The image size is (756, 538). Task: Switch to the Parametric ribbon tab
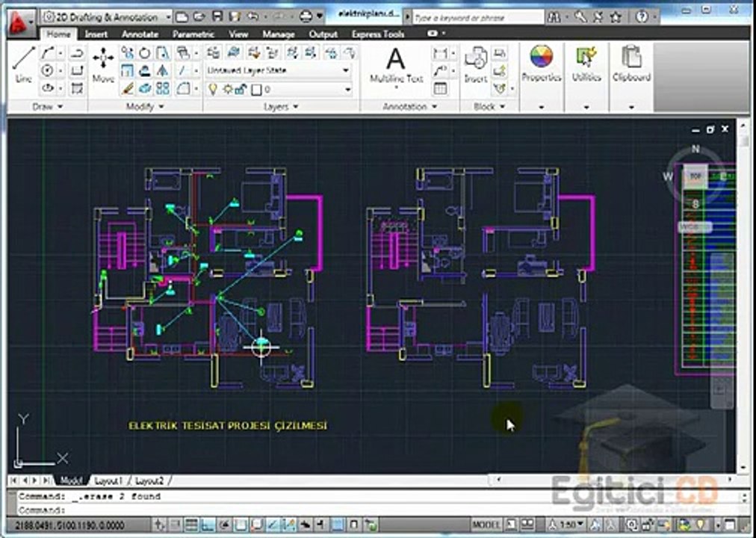pyautogui.click(x=193, y=34)
